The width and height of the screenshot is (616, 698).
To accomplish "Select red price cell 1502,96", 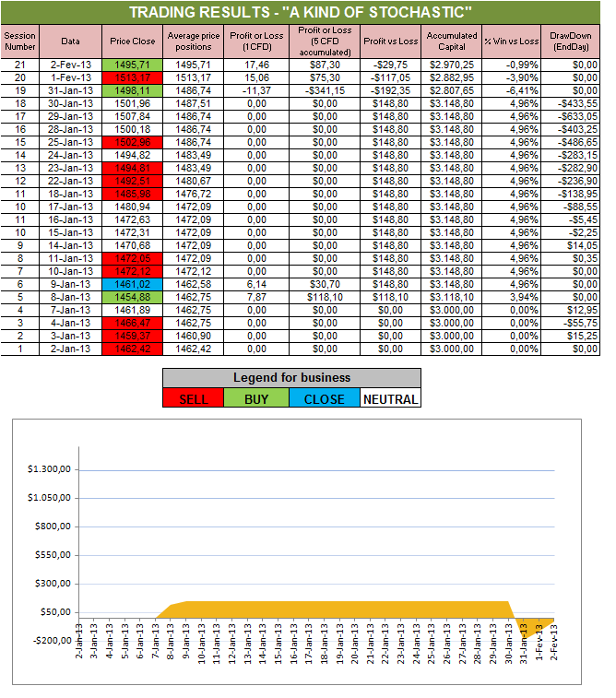I will (133, 142).
